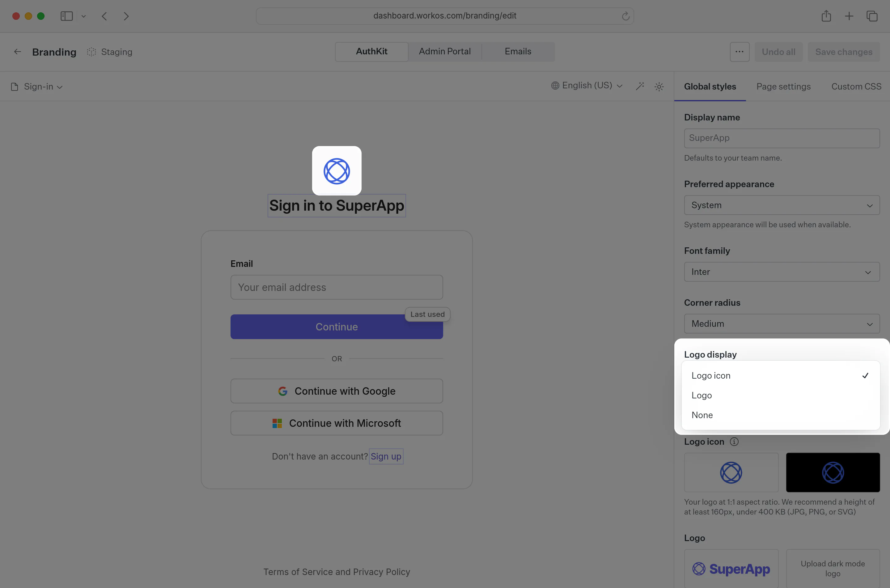890x588 pixels.
Task: Open the Corner radius Medium dropdown
Action: coord(782,324)
